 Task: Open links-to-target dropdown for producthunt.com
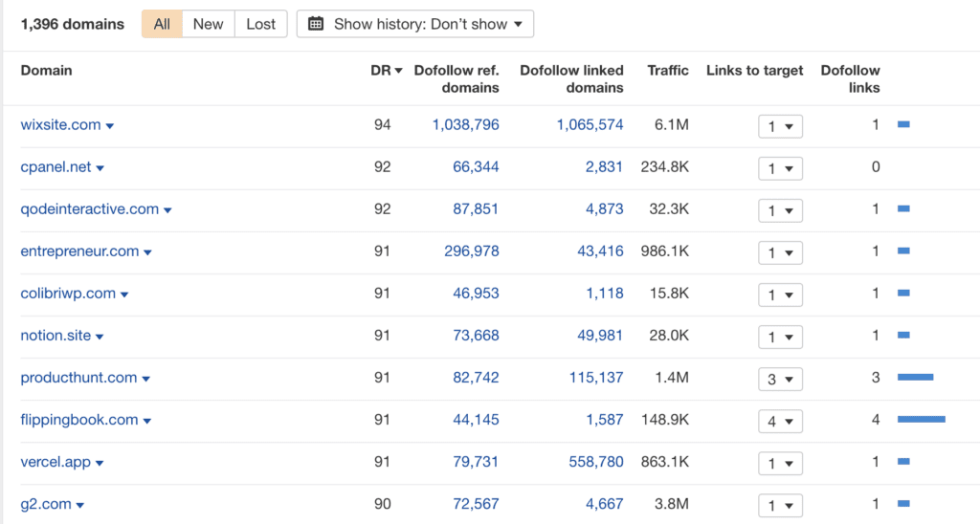tap(780, 379)
